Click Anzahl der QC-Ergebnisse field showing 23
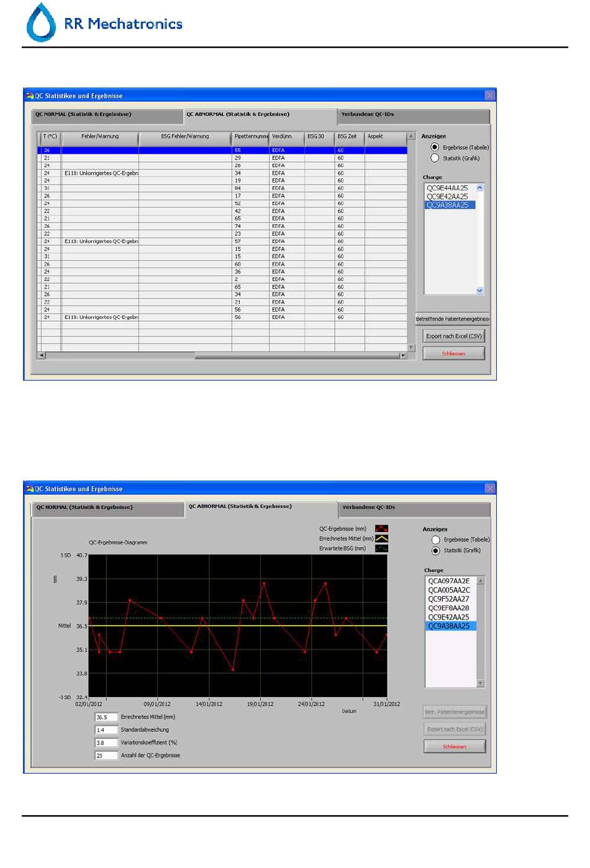Image resolution: width=590 pixels, height=868 pixels. [x=106, y=756]
